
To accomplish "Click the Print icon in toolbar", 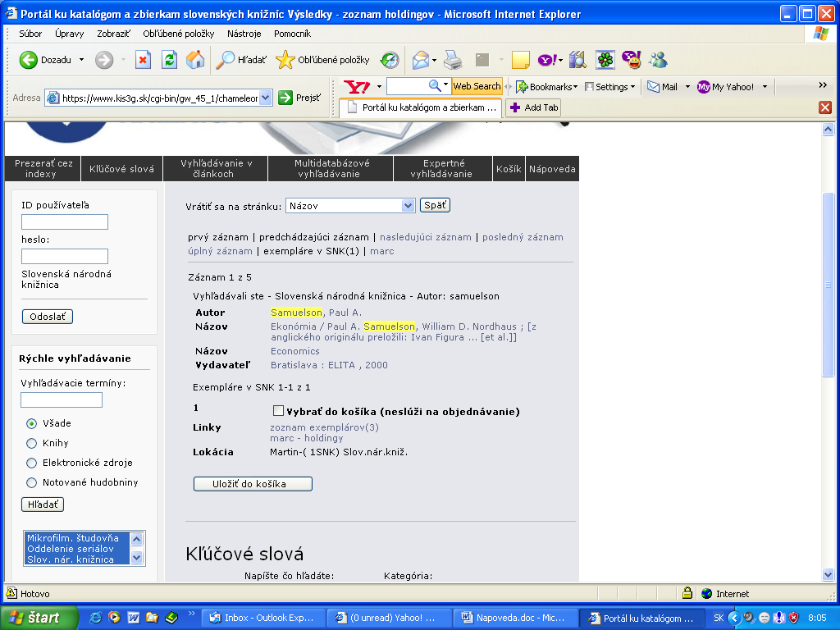I will pos(453,60).
